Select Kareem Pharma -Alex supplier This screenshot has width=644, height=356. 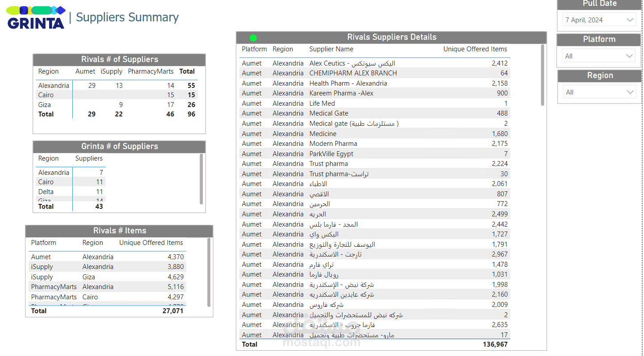[x=375, y=93]
